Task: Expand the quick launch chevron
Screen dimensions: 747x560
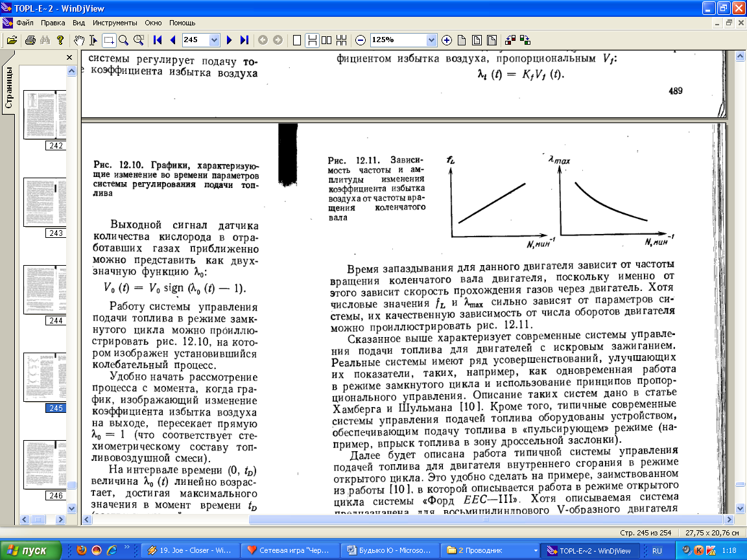Action: 126,548
